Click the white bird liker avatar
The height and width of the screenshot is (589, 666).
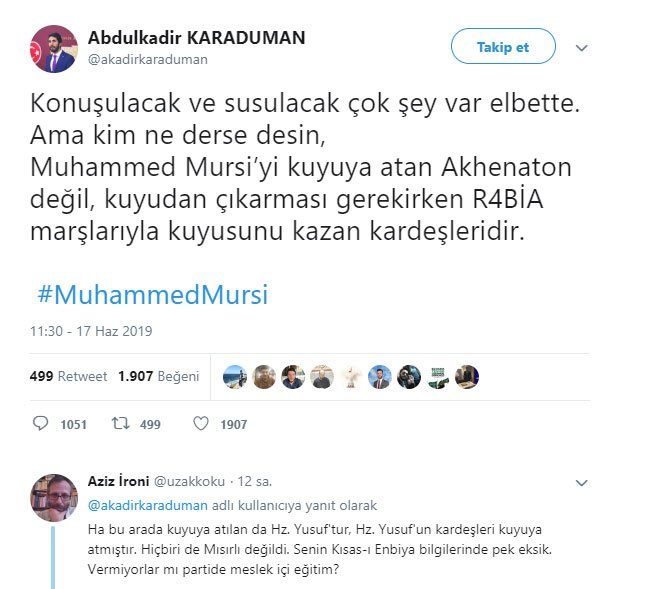(351, 377)
